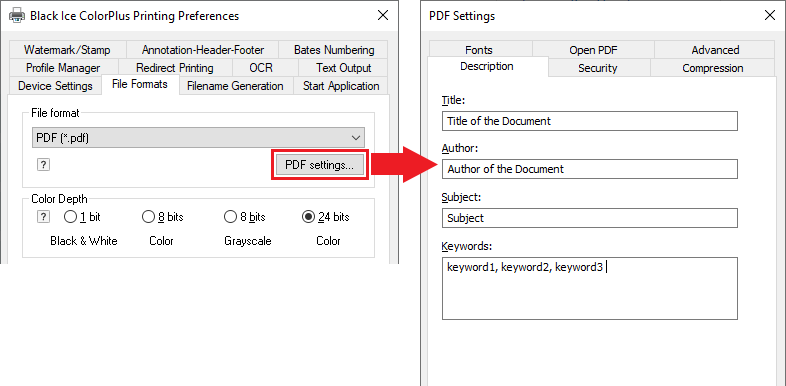The width and height of the screenshot is (786, 386).
Task: Click the Subject input field
Action: [590, 218]
